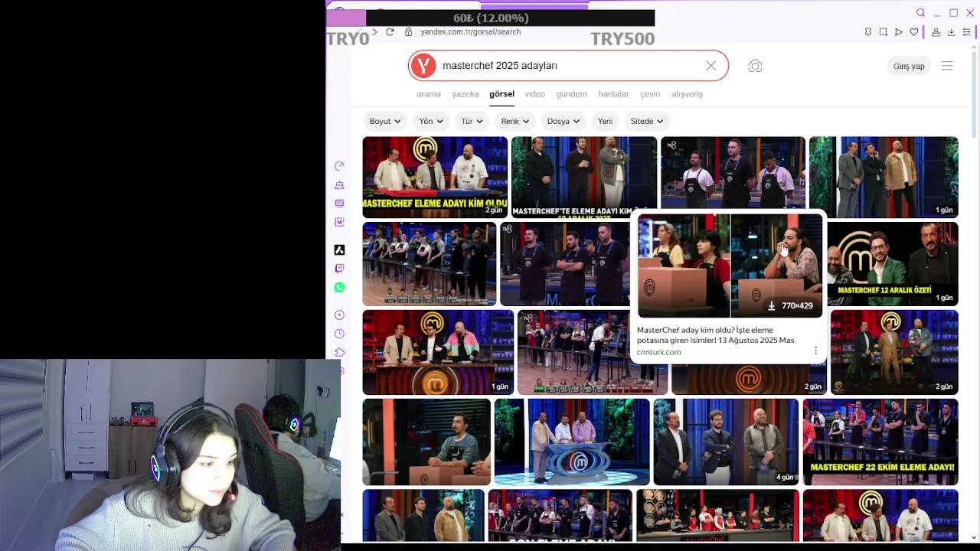Open the player icon in the sidebar
Screen dimensions: 980x551
[339, 315]
